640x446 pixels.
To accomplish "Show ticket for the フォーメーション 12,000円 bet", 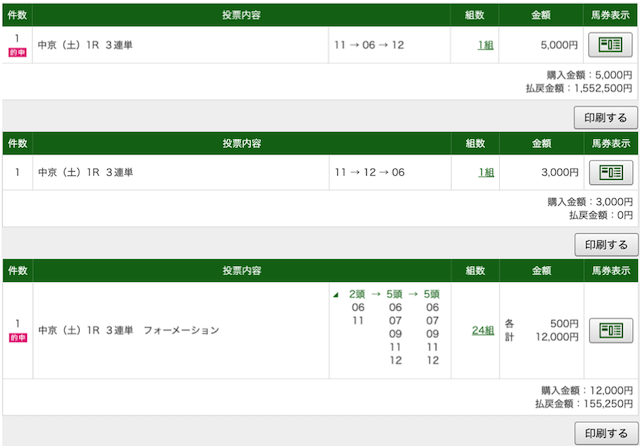I will [x=611, y=330].
